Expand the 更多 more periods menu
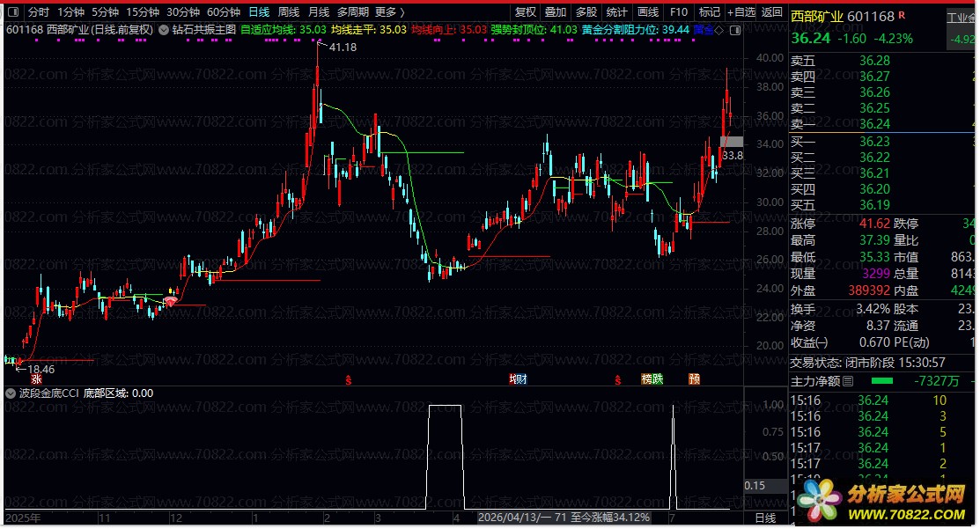Viewport: 980px width, 529px height. coord(390,11)
